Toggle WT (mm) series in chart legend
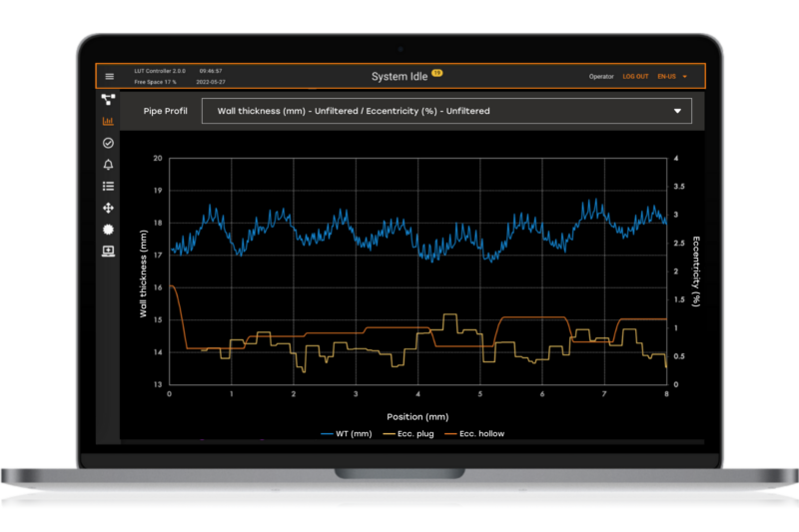 click(347, 434)
